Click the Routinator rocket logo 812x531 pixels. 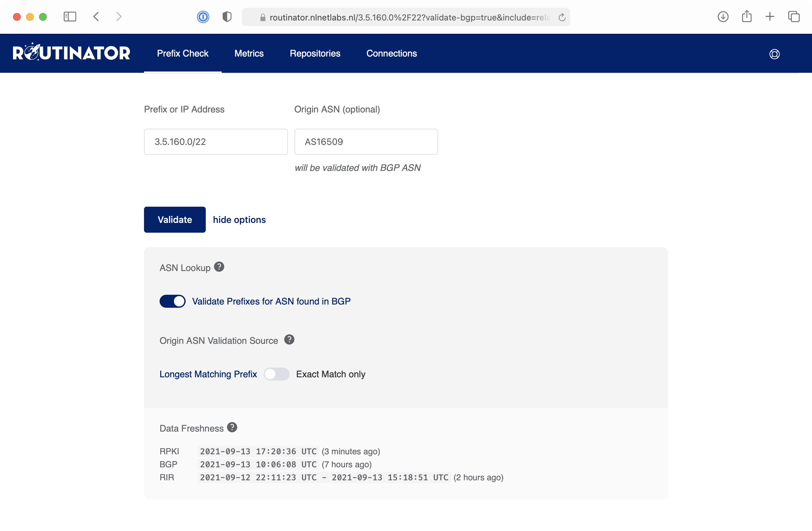click(x=71, y=53)
